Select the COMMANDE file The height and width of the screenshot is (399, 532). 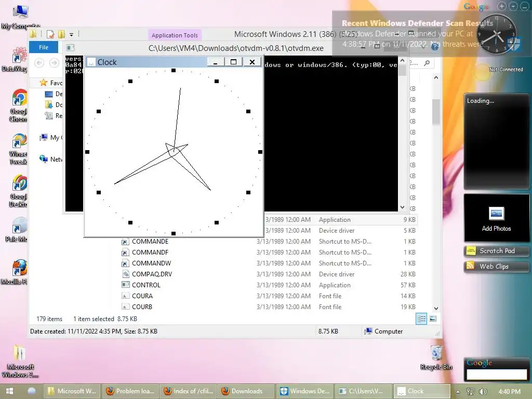tap(150, 242)
